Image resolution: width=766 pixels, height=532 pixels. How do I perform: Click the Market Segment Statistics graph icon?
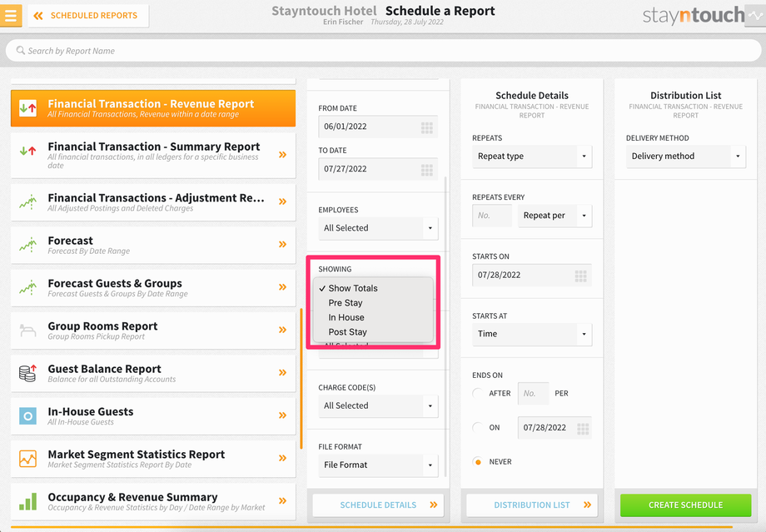click(x=27, y=458)
